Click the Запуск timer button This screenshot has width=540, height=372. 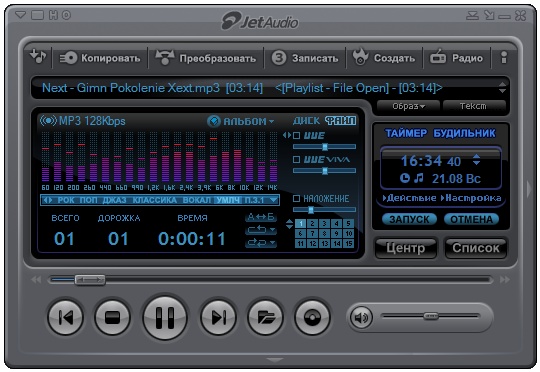tap(409, 219)
